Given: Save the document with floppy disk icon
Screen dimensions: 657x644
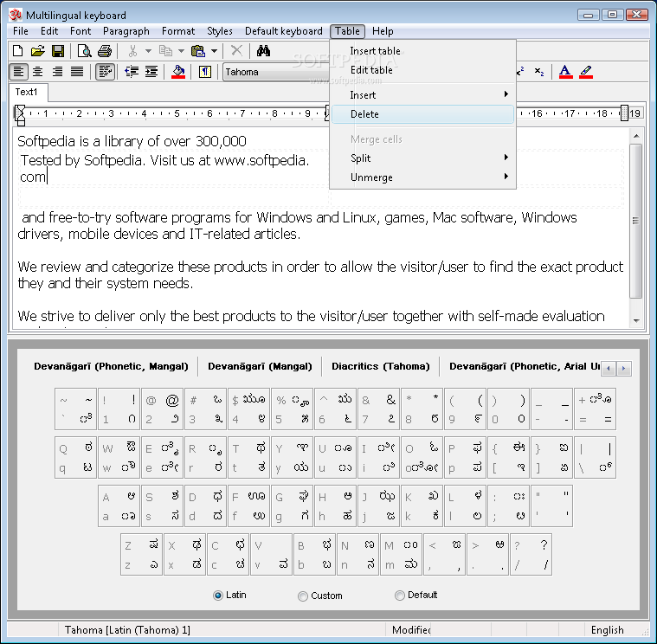Looking at the screenshot, I should (57, 51).
